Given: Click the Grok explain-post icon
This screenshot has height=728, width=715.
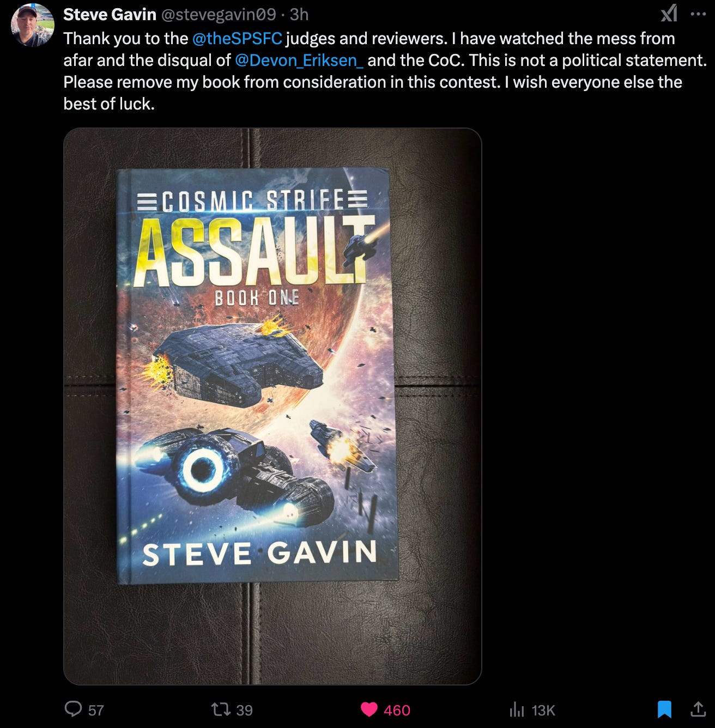Looking at the screenshot, I should 669,13.
